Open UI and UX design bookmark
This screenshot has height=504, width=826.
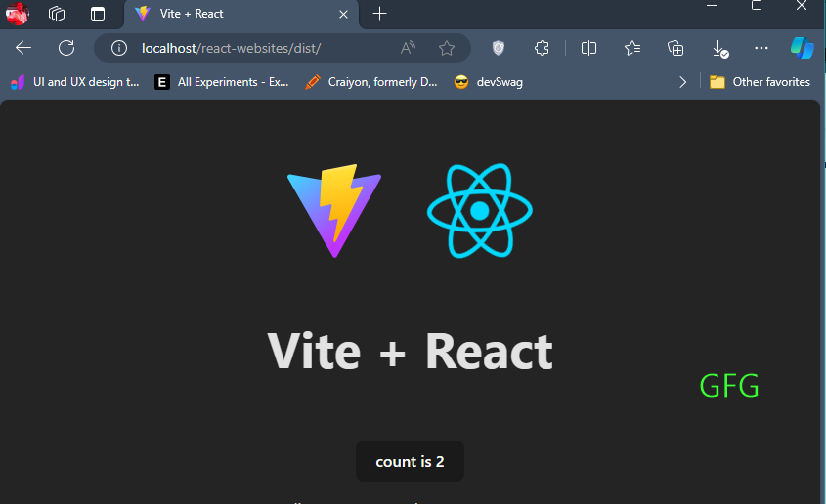point(75,82)
